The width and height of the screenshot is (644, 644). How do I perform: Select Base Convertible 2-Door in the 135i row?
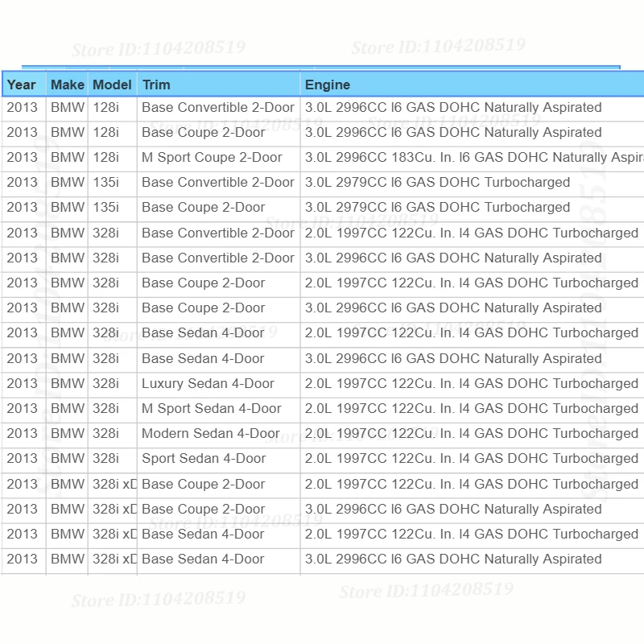click(218, 183)
